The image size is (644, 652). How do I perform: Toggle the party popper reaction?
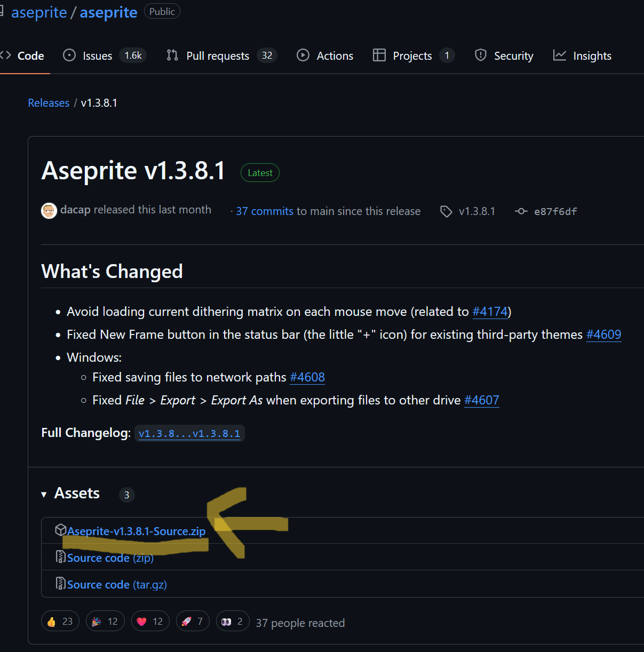click(105, 621)
